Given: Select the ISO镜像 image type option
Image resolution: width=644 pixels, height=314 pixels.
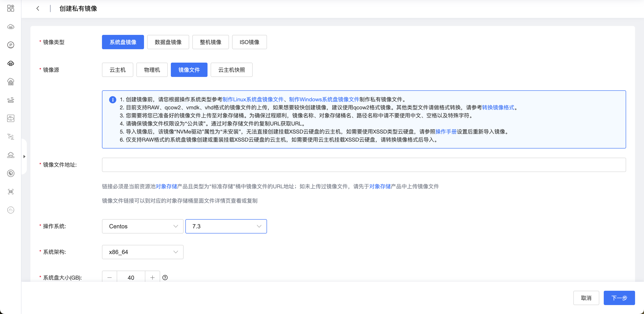Looking at the screenshot, I should pos(249,42).
